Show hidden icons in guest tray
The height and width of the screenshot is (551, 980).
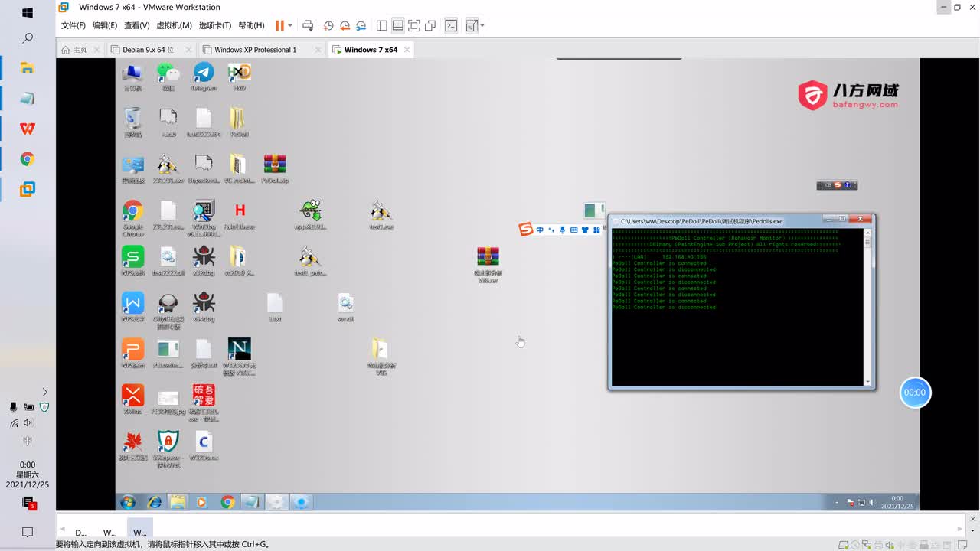[836, 503]
